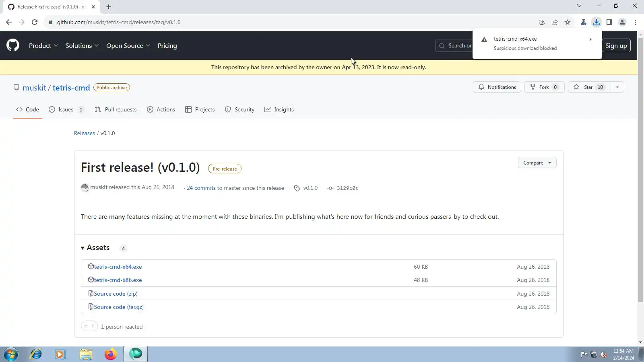This screenshot has width=644, height=362.
Task: Open a new browser tab
Action: click(109, 7)
